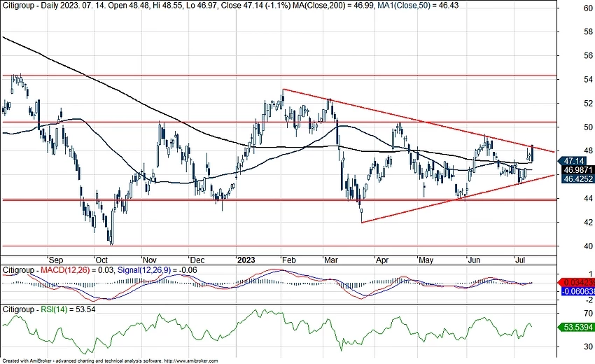Click the 40 price axis label
Image resolution: width=595 pixels, height=364 pixels.
588,246
